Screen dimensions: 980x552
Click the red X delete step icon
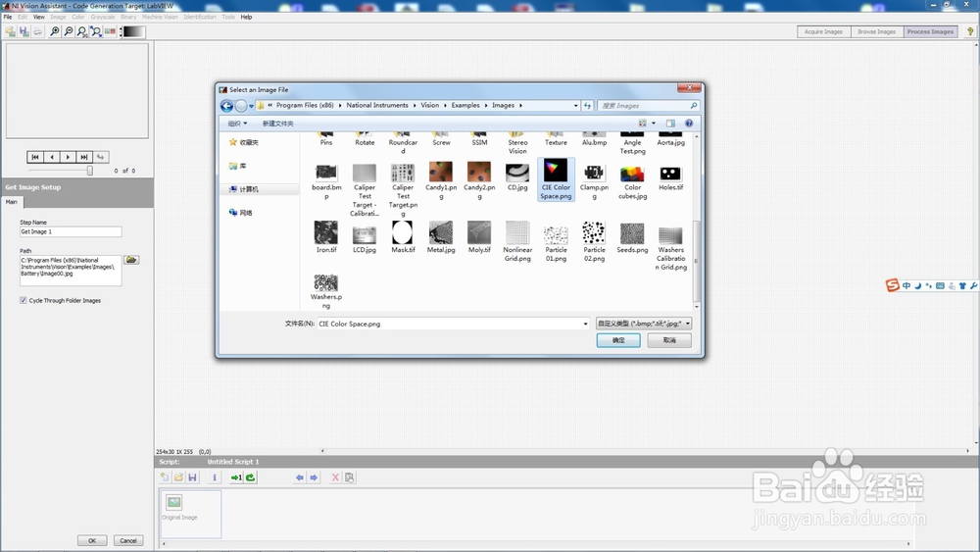[x=335, y=477]
